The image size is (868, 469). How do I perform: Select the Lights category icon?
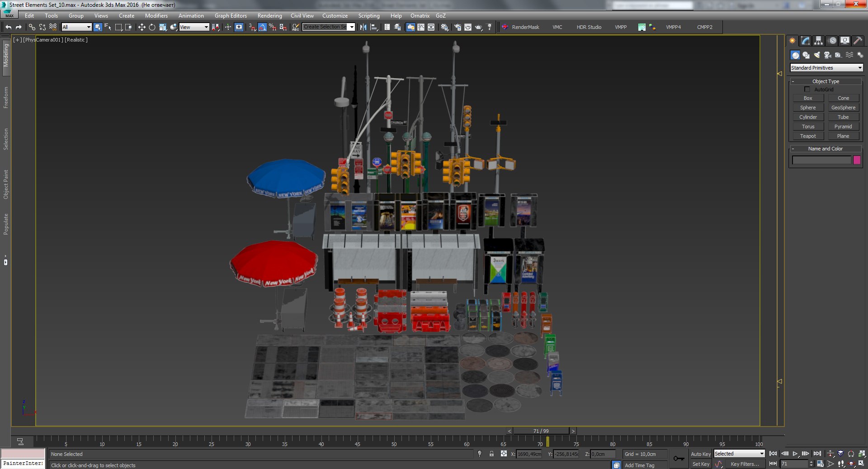pyautogui.click(x=817, y=55)
